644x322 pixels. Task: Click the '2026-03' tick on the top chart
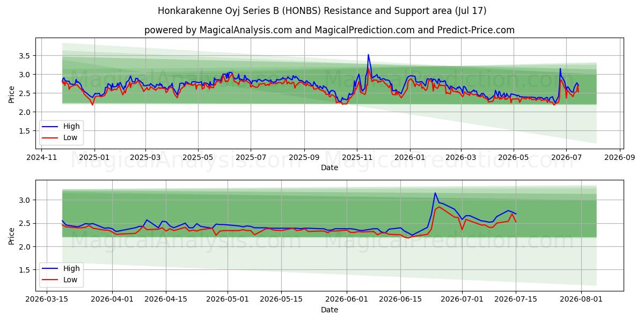[x=460, y=157]
